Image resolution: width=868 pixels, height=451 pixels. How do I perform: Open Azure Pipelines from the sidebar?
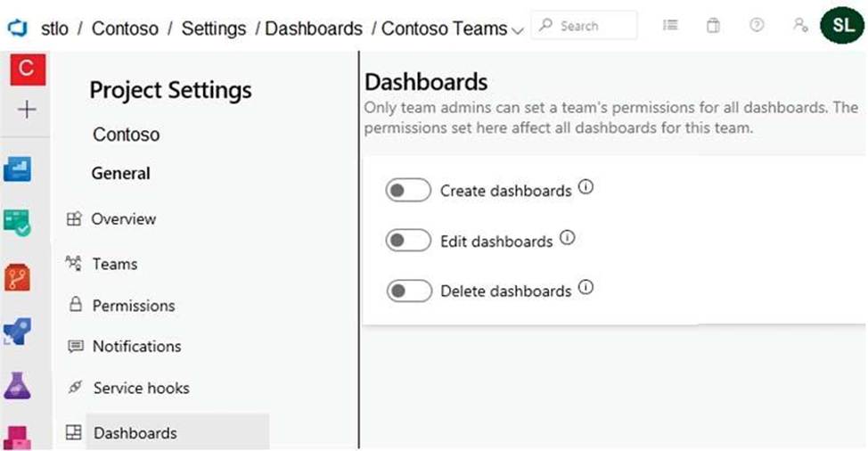[17, 332]
